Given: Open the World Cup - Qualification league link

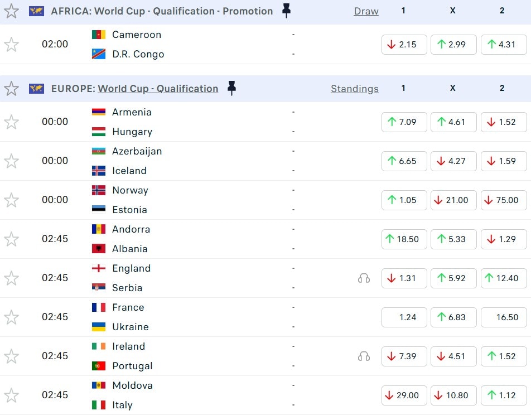Looking at the screenshot, I should (158, 88).
